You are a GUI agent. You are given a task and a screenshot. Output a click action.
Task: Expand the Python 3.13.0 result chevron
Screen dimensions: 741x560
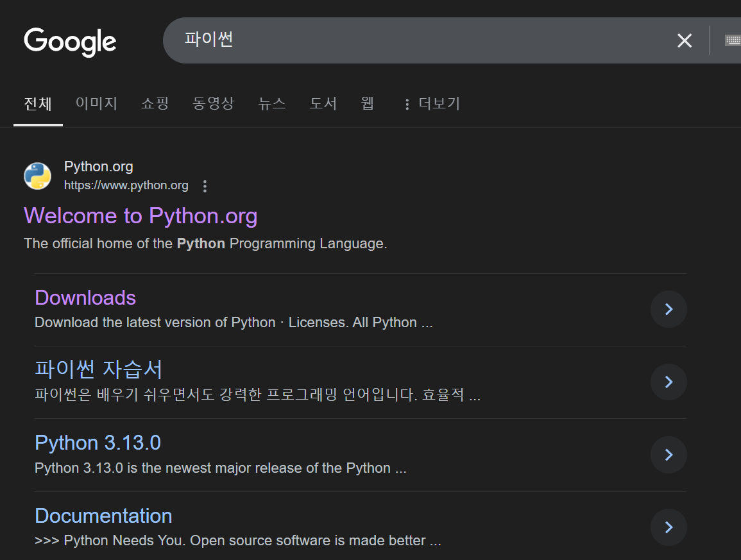669,455
